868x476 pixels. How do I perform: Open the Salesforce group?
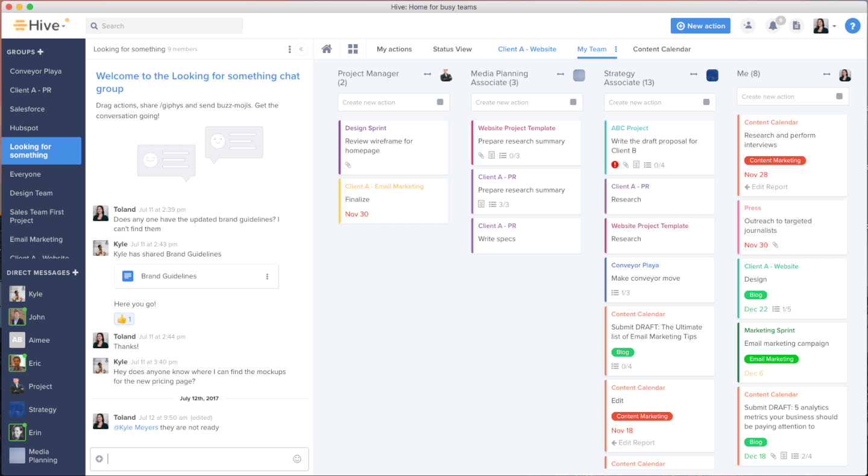click(27, 109)
